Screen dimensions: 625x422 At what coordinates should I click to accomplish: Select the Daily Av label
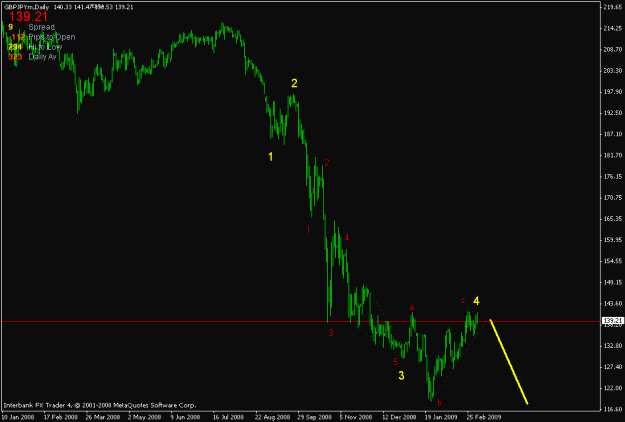[43, 57]
